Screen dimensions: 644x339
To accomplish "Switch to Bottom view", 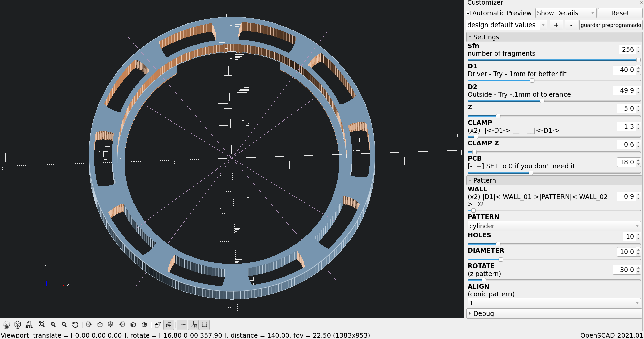I will tap(111, 325).
